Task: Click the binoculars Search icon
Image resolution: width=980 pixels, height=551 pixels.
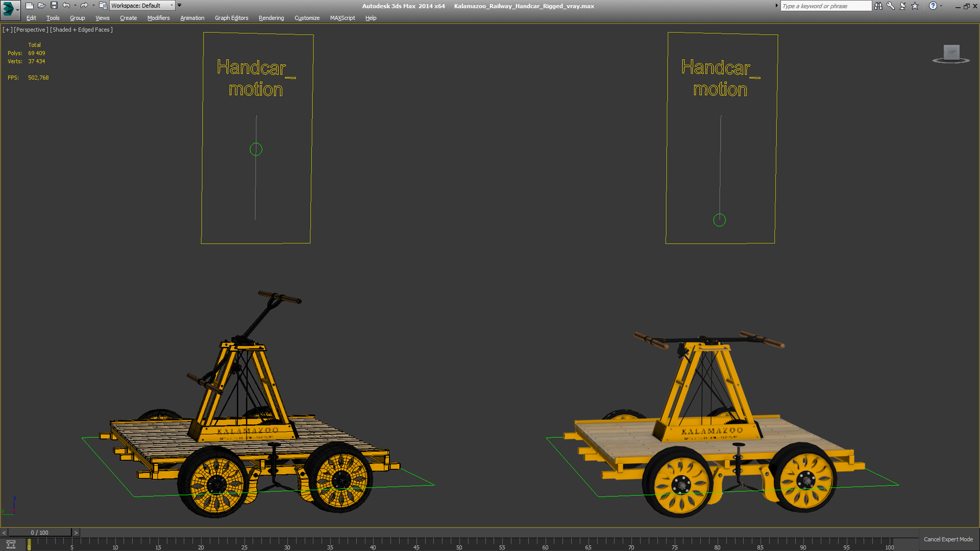Action: [878, 6]
